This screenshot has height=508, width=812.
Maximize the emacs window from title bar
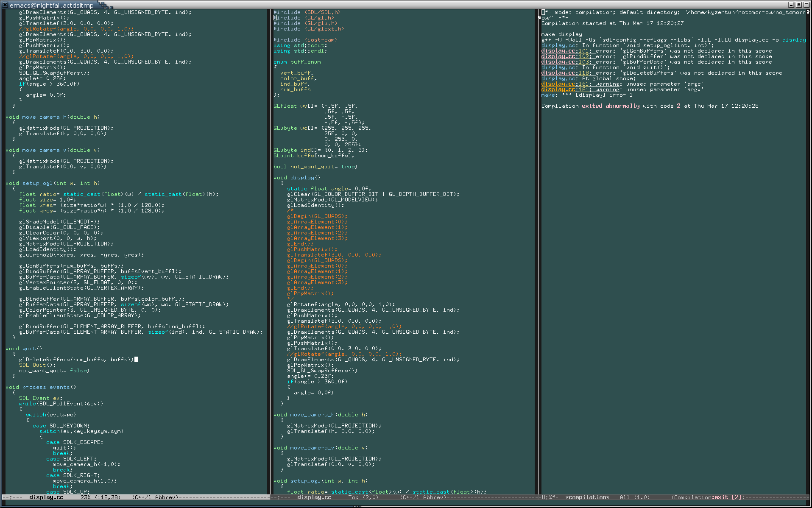coord(799,5)
